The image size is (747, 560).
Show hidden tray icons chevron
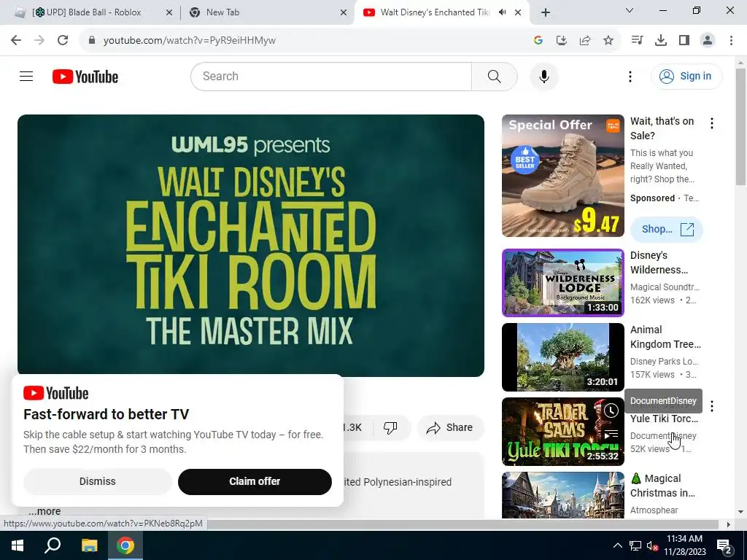click(x=617, y=545)
